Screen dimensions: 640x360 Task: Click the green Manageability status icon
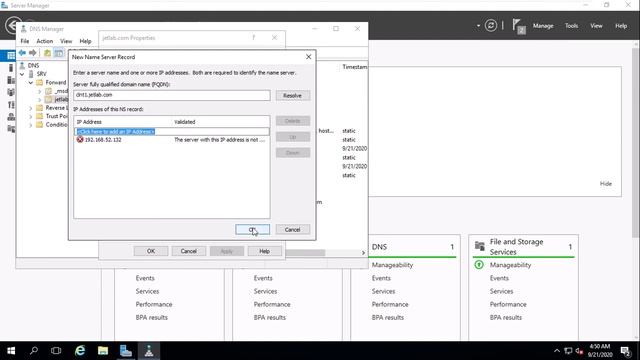tap(479, 265)
